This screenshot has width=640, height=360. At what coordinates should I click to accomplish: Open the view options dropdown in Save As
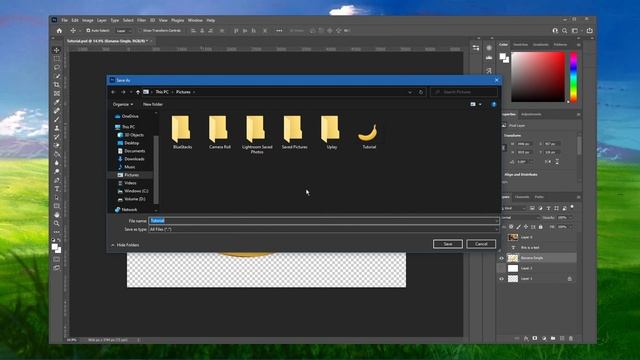pyautogui.click(x=480, y=104)
